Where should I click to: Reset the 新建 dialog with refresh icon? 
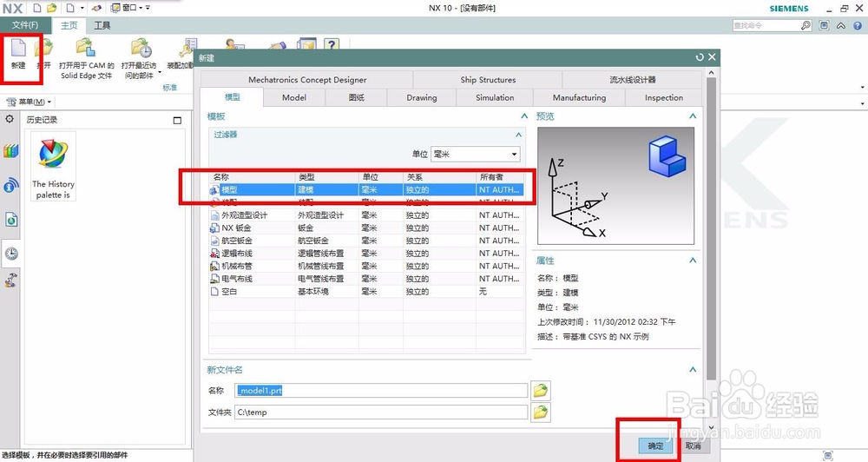700,57
